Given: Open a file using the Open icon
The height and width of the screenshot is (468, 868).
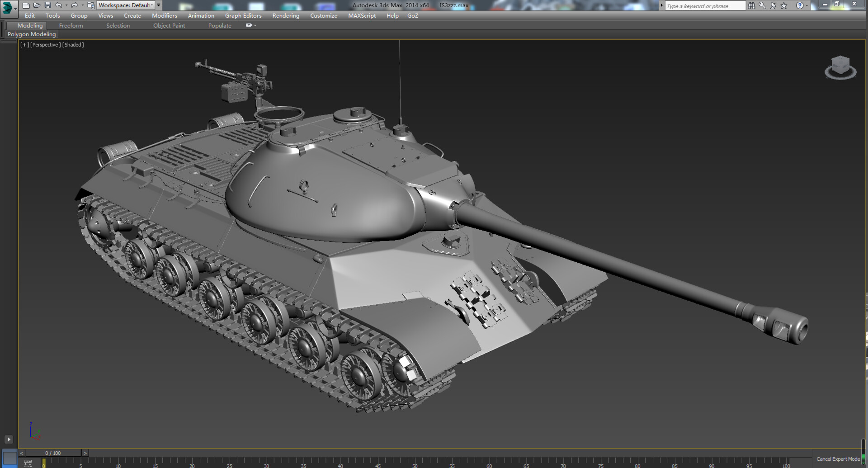Looking at the screenshot, I should pyautogui.click(x=38, y=5).
